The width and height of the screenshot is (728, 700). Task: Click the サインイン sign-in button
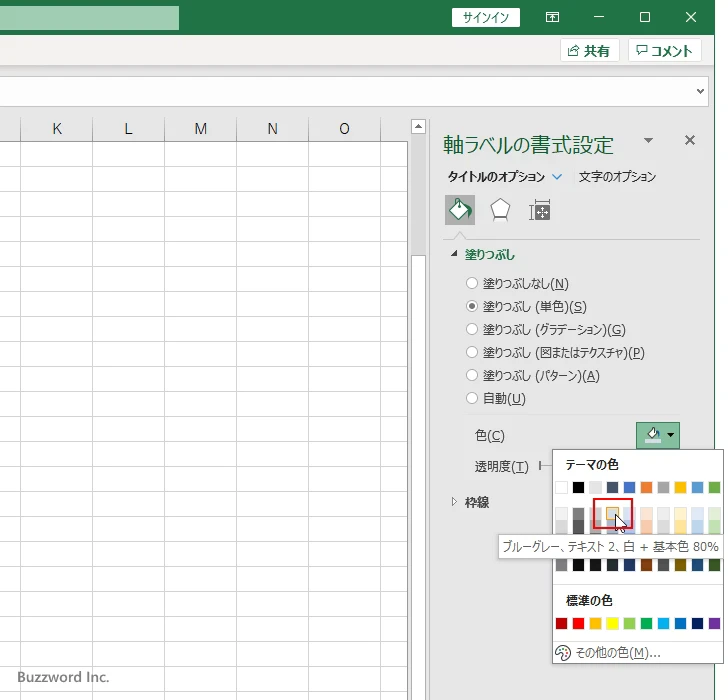pyautogui.click(x=486, y=18)
